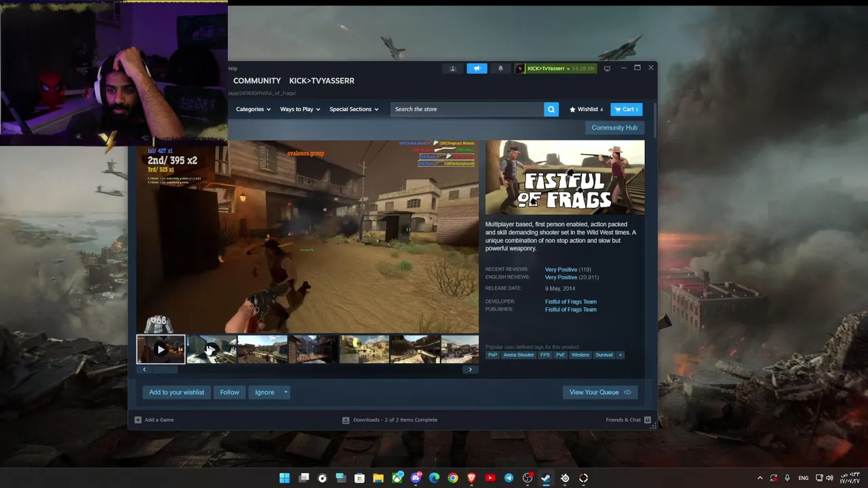Viewport: 868px width, 488px height.
Task: Open the Steam friends icon in title bar
Action: point(453,68)
